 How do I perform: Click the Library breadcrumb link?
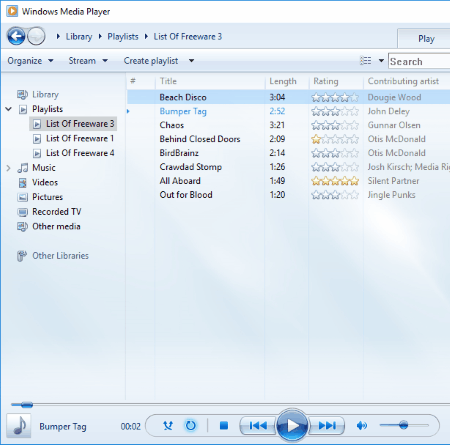[79, 36]
